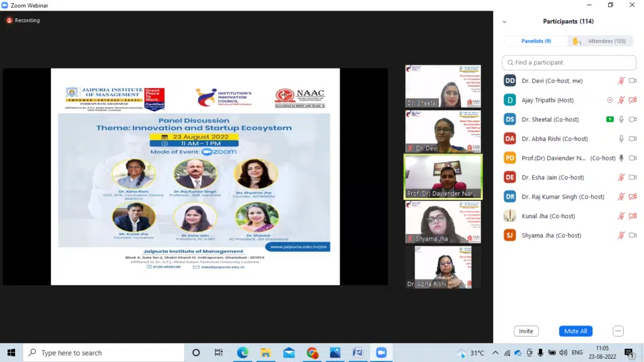
Task: Click Dr. Raj Kumar Singh's crossed-out video icon
Action: [632, 197]
